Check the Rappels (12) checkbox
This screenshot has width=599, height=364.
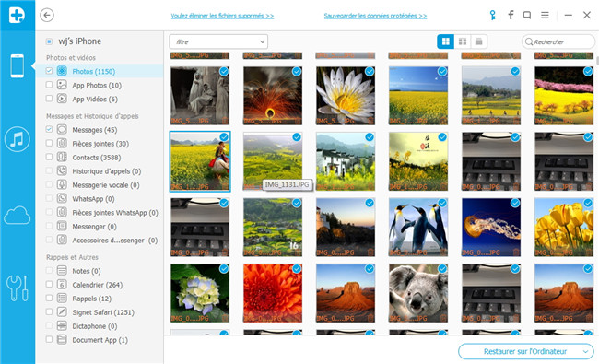(x=49, y=298)
